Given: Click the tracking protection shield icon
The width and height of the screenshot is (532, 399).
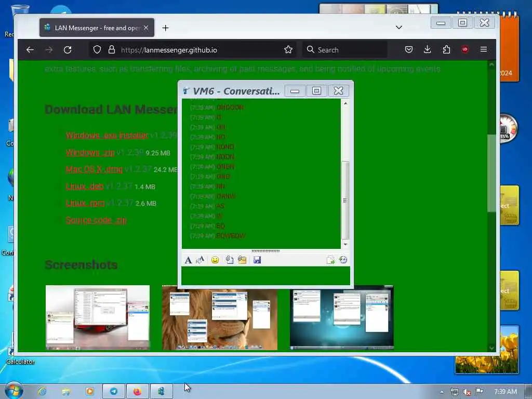Looking at the screenshot, I should [x=97, y=50].
